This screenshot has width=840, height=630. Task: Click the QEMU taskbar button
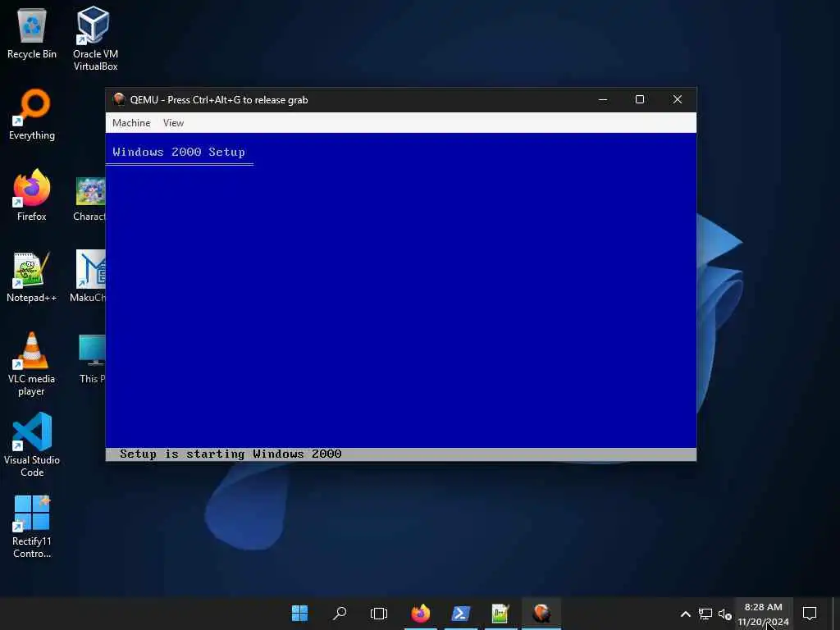[541, 614]
